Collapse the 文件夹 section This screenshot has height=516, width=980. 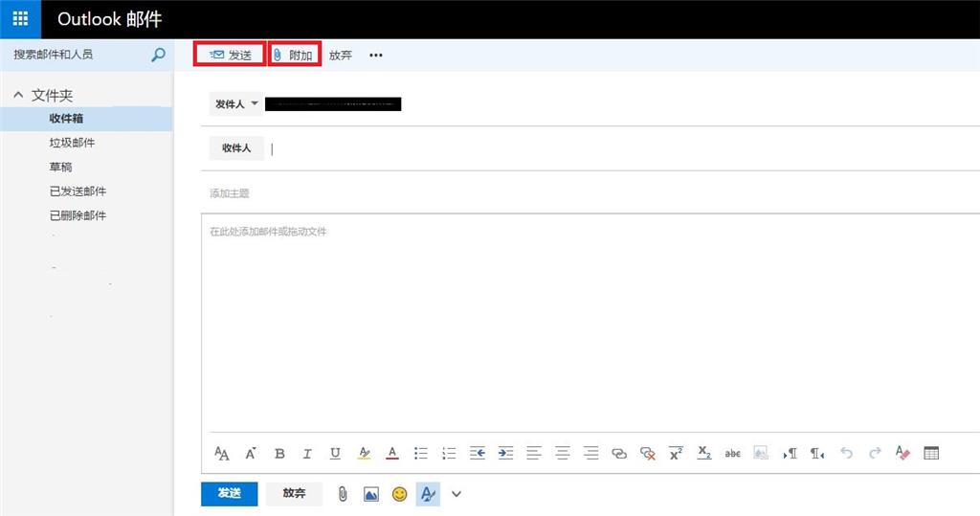pyautogui.click(x=19, y=95)
